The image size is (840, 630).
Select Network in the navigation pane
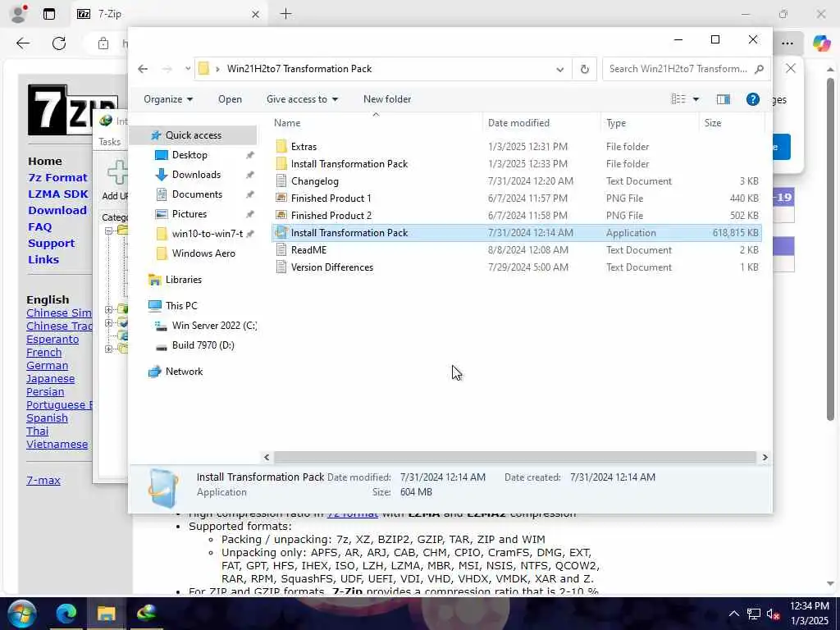pos(184,372)
